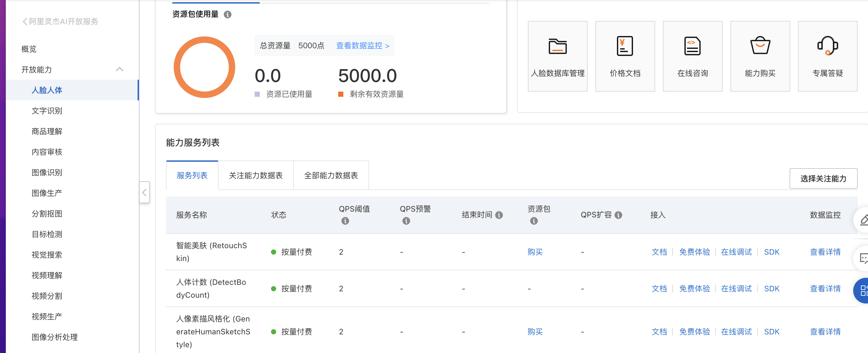This screenshot has height=353, width=868.
Task: Select 视频理解 in the sidebar
Action: 47,275
